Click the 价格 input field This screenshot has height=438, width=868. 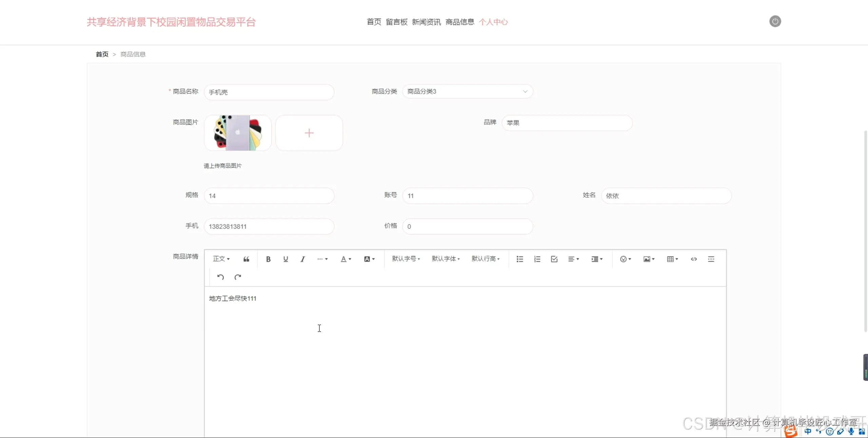[467, 226]
